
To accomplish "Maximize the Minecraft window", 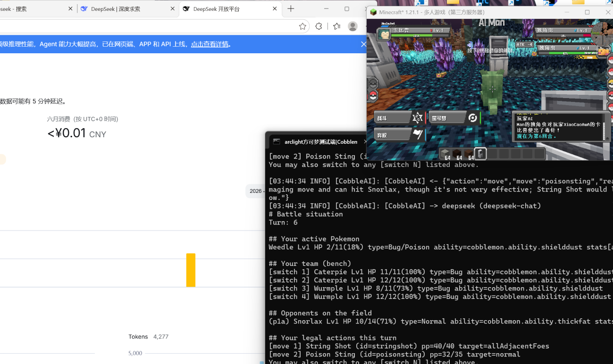I will [x=587, y=12].
